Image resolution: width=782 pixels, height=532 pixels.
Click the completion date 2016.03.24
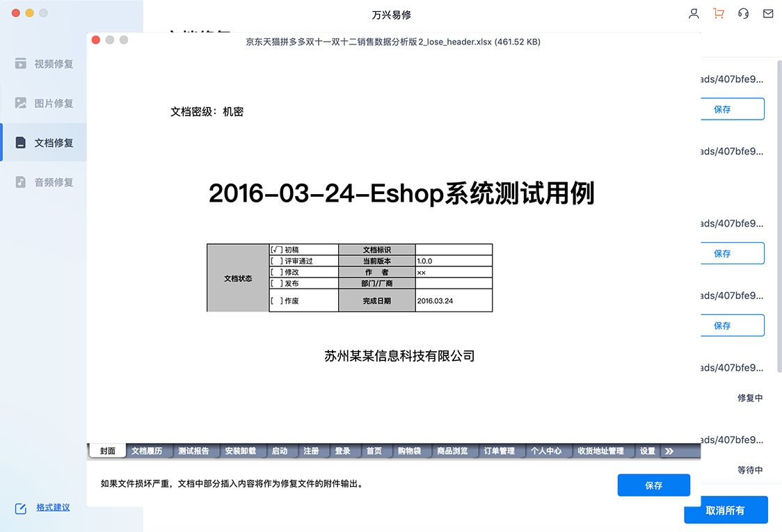pyautogui.click(x=435, y=300)
